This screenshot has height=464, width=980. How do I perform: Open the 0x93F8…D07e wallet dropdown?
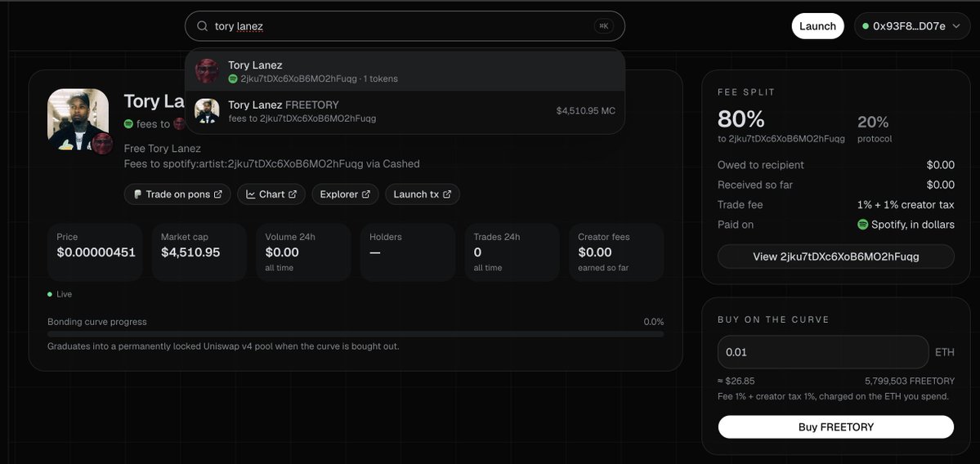pos(912,26)
